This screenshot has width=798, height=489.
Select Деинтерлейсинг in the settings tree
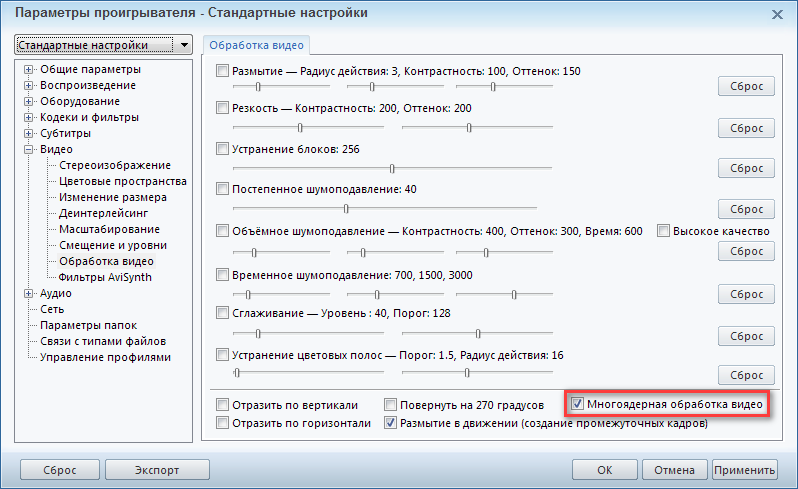[x=103, y=213]
